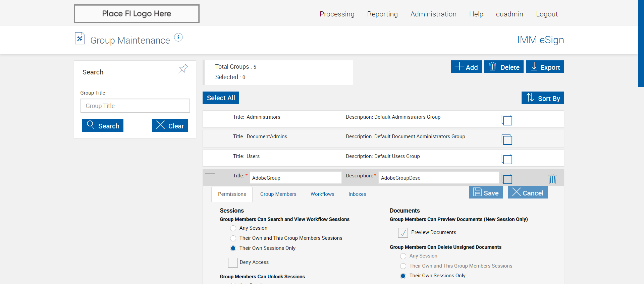Switch to the Group Members tab
Image resolution: width=644 pixels, height=284 pixels.
[278, 194]
